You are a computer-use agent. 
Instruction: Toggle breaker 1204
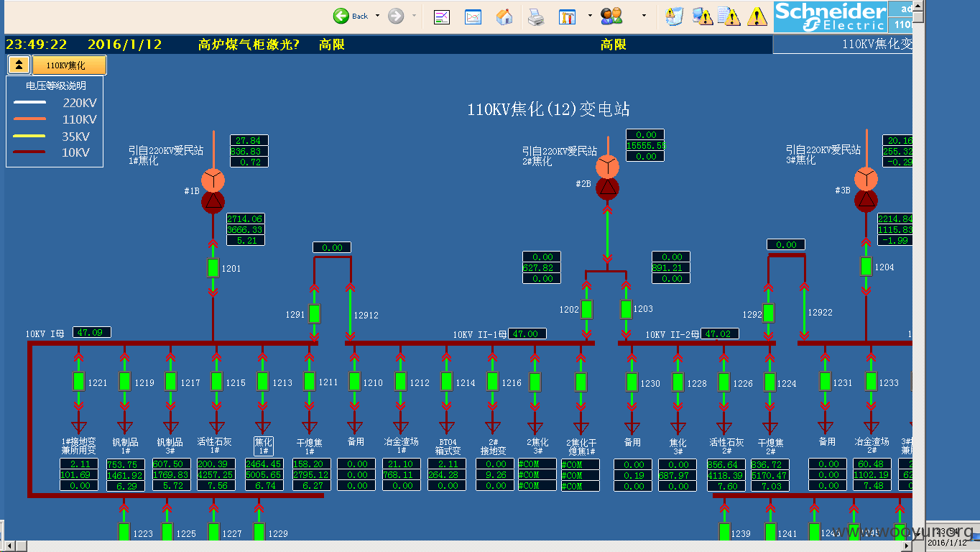[866, 267]
